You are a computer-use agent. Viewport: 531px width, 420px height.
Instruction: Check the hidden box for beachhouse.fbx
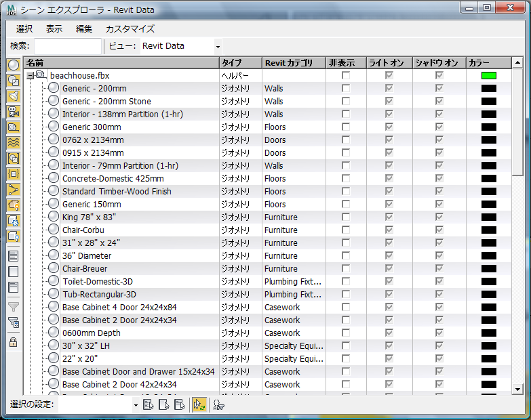click(x=346, y=75)
